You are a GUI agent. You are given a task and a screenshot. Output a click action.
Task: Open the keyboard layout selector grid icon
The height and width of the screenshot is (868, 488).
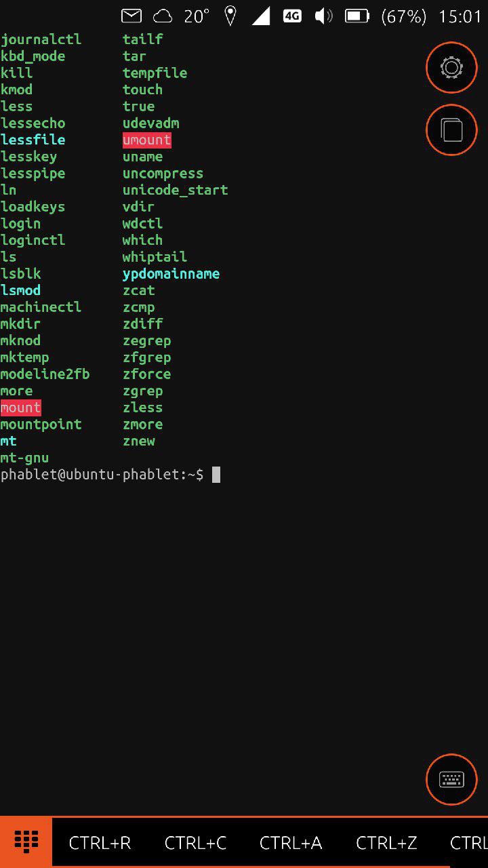coord(26,842)
